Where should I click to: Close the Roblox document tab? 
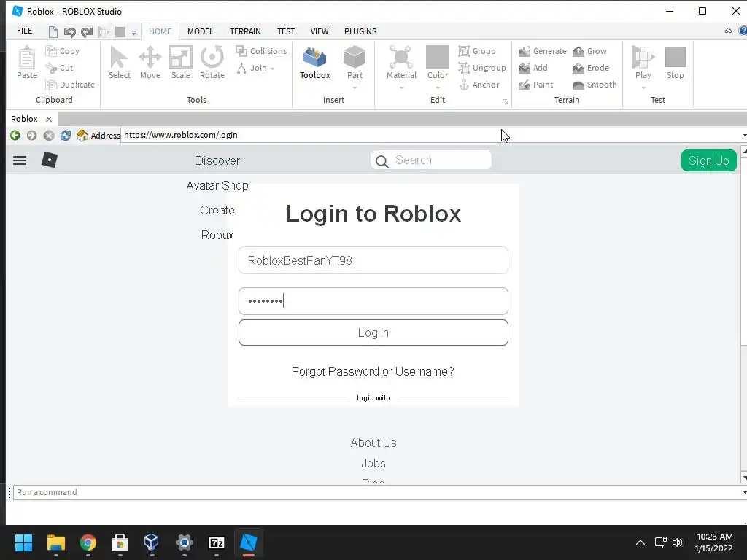[49, 119]
